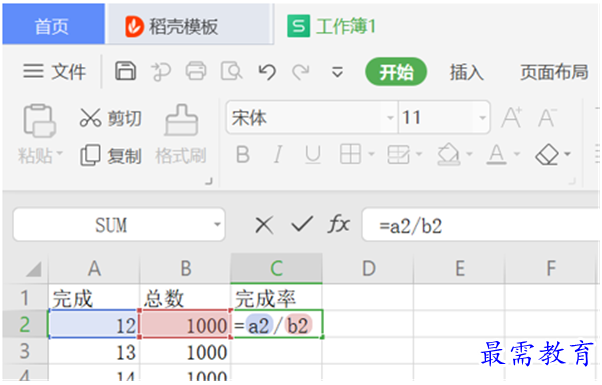Click the scissors Cut icon
The image size is (602, 385).
tap(90, 117)
